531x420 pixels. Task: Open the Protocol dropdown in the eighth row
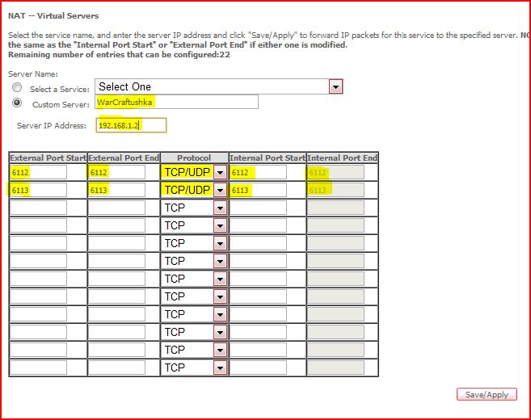pyautogui.click(x=194, y=296)
